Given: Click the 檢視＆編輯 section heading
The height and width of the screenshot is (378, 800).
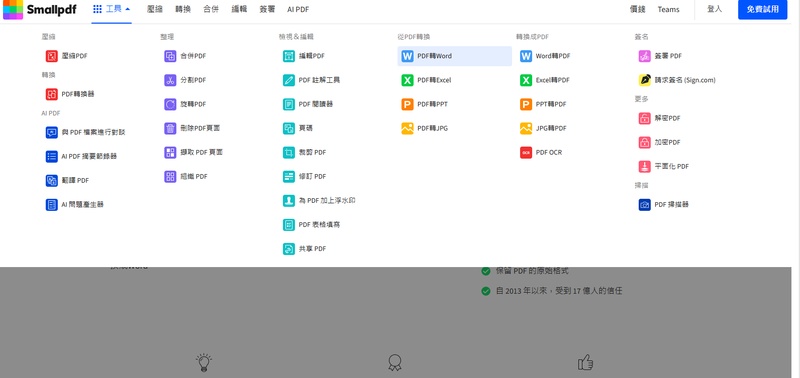Looking at the screenshot, I should click(x=296, y=37).
